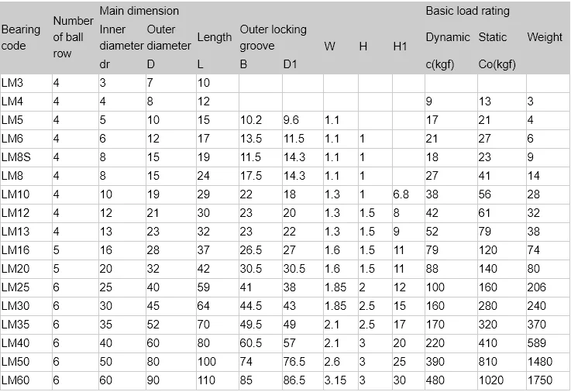This screenshot has width=571, height=392.
Task: Click the Main dimension header cell
Action: [x=139, y=11]
